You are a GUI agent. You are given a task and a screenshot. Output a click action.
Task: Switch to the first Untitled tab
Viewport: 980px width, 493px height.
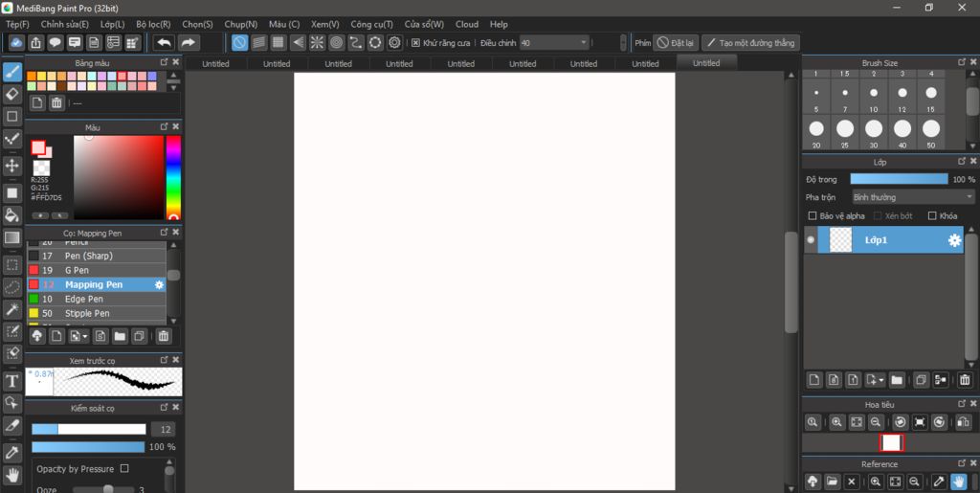click(x=215, y=64)
